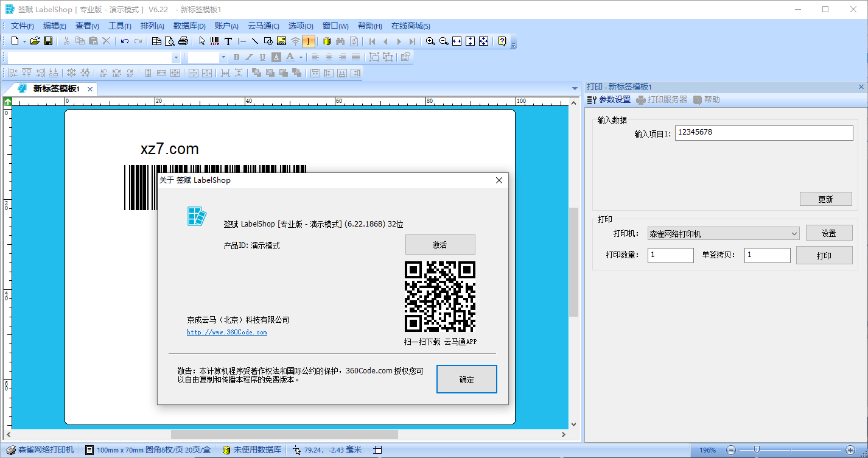
Task: Open the 文件(F) menu
Action: click(23, 26)
